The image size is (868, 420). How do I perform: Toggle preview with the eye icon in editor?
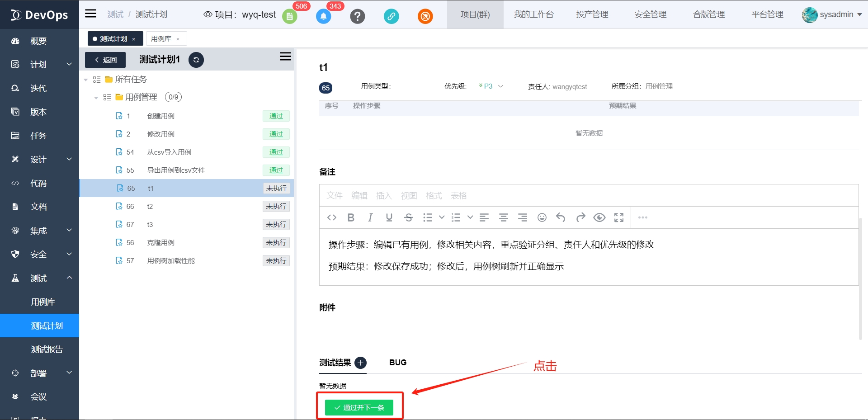[x=599, y=217]
